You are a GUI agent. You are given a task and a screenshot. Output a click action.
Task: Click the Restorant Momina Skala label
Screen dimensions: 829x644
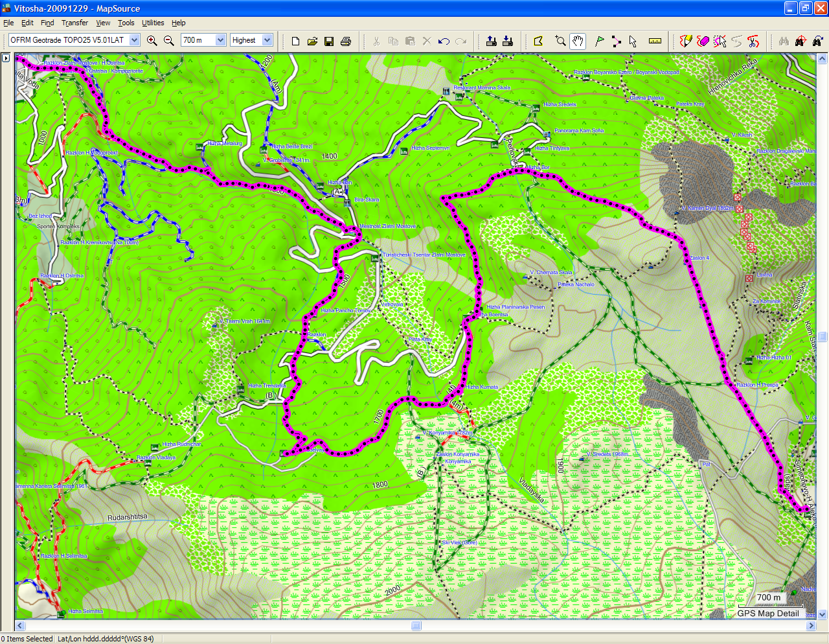482,87
